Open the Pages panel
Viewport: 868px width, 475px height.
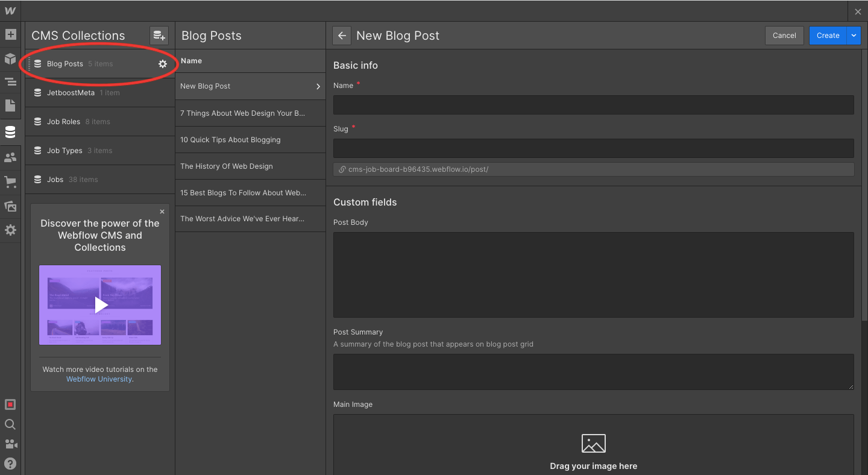click(10, 105)
